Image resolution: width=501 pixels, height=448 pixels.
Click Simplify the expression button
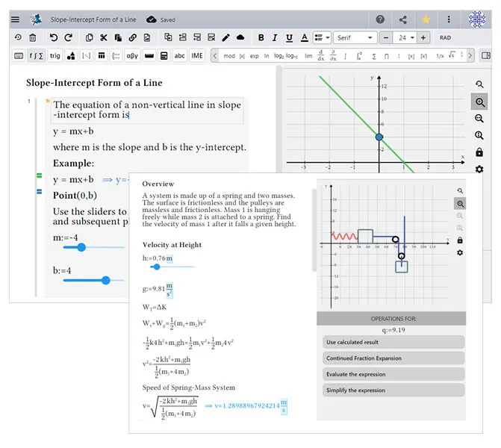pyautogui.click(x=393, y=390)
